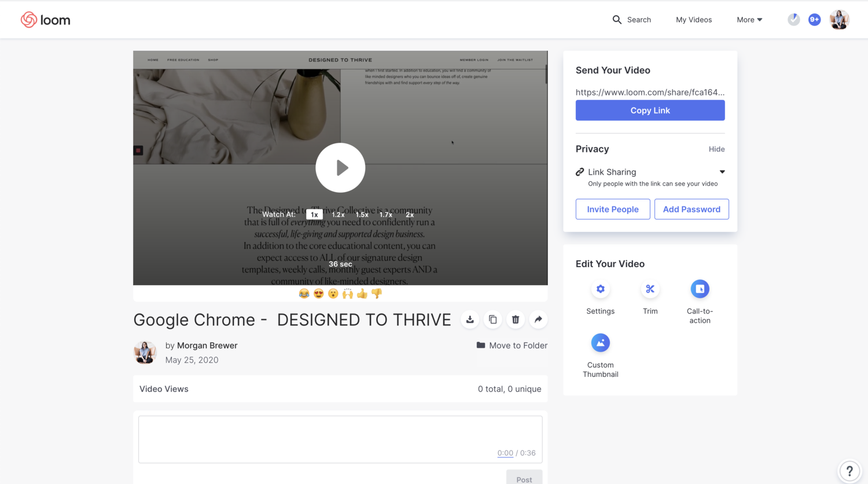Image resolution: width=868 pixels, height=484 pixels.
Task: Click the share URL text field
Action: (650, 92)
